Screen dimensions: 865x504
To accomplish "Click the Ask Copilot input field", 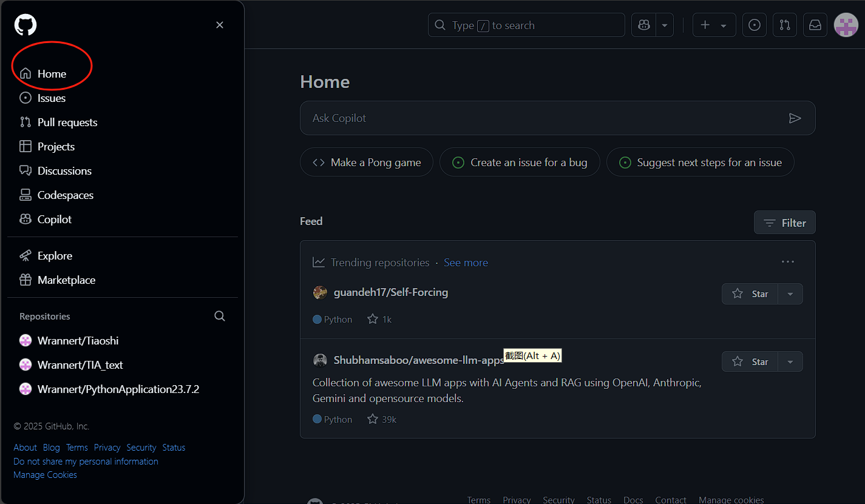I will click(546, 118).
